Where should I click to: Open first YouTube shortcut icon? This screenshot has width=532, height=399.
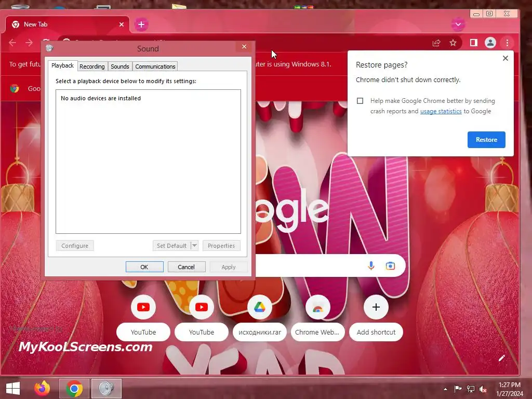click(x=143, y=307)
